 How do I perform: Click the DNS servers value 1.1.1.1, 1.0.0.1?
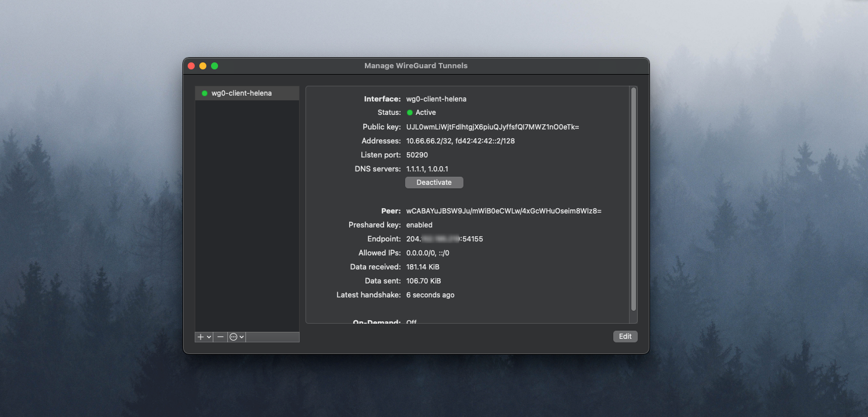pos(427,169)
